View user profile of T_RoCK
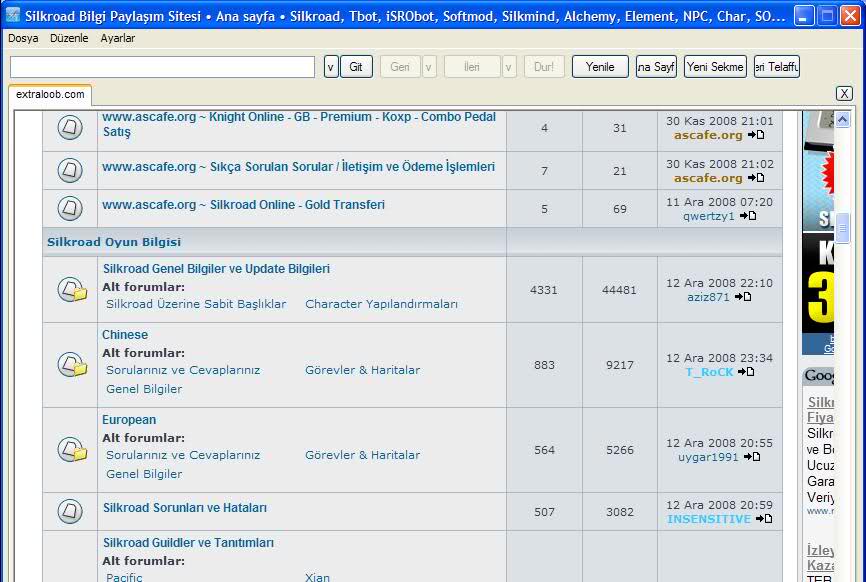Image resolution: width=866 pixels, height=582 pixels. (x=709, y=372)
